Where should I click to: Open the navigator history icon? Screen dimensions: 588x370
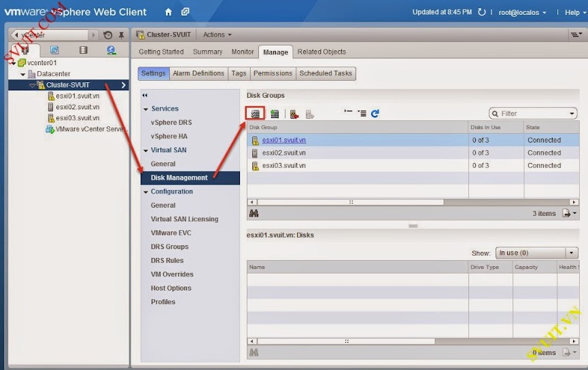click(x=107, y=35)
